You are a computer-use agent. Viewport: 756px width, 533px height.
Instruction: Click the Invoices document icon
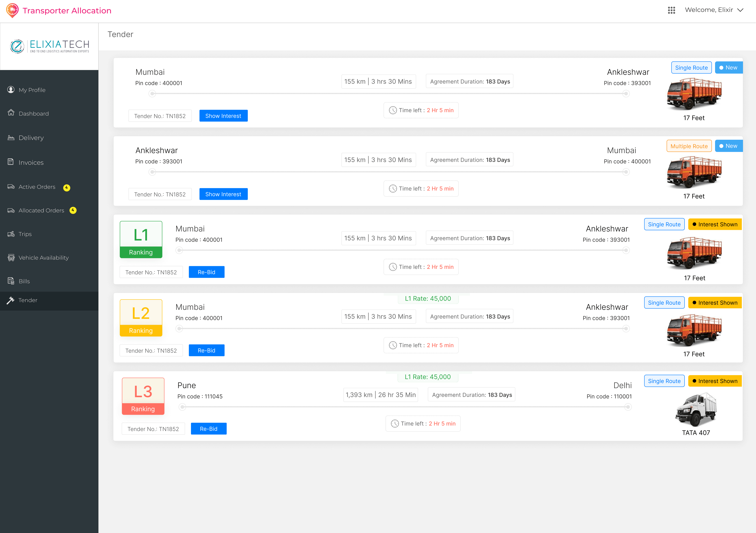pos(11,162)
